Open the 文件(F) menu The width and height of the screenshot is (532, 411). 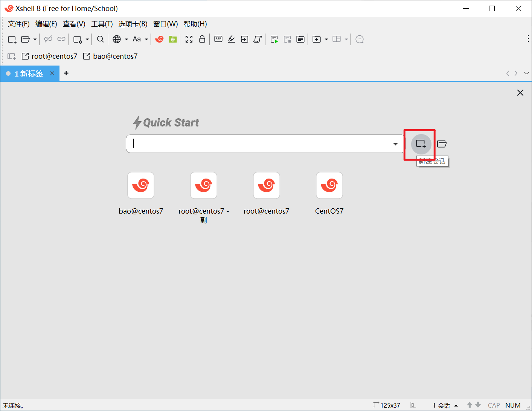point(19,24)
